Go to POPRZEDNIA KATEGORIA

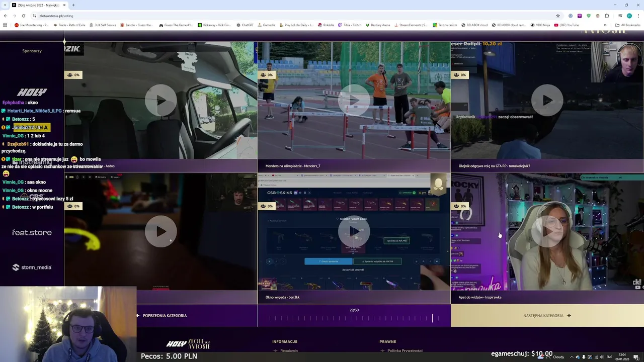(162, 316)
